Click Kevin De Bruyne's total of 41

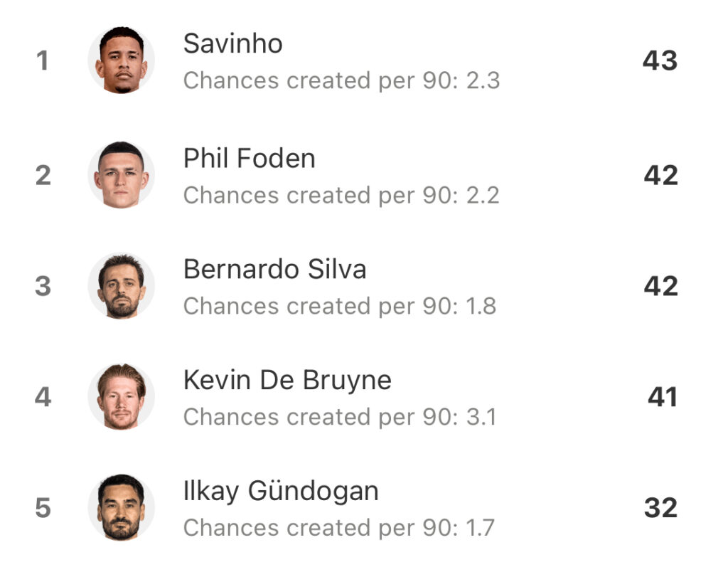point(663,397)
